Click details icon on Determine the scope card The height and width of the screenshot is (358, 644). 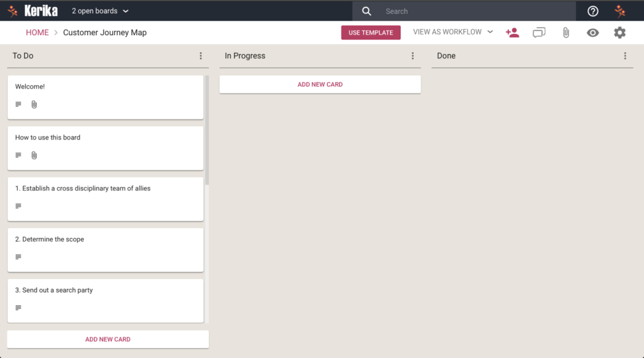pos(18,257)
